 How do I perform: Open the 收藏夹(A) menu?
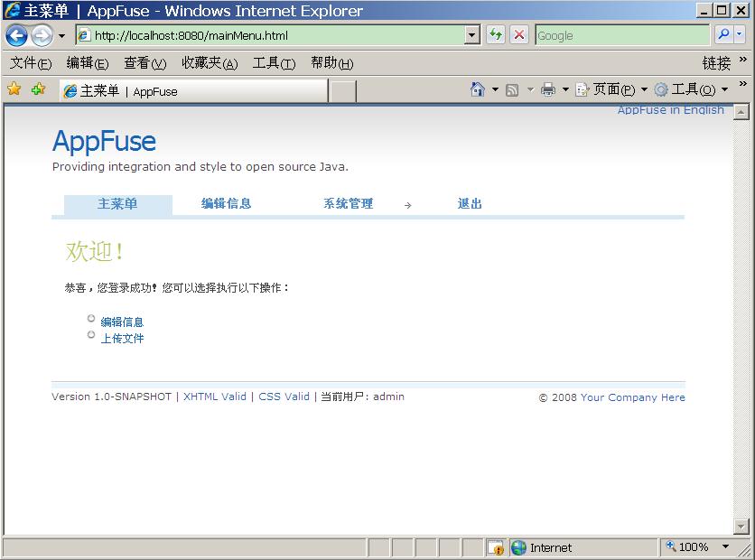210,63
